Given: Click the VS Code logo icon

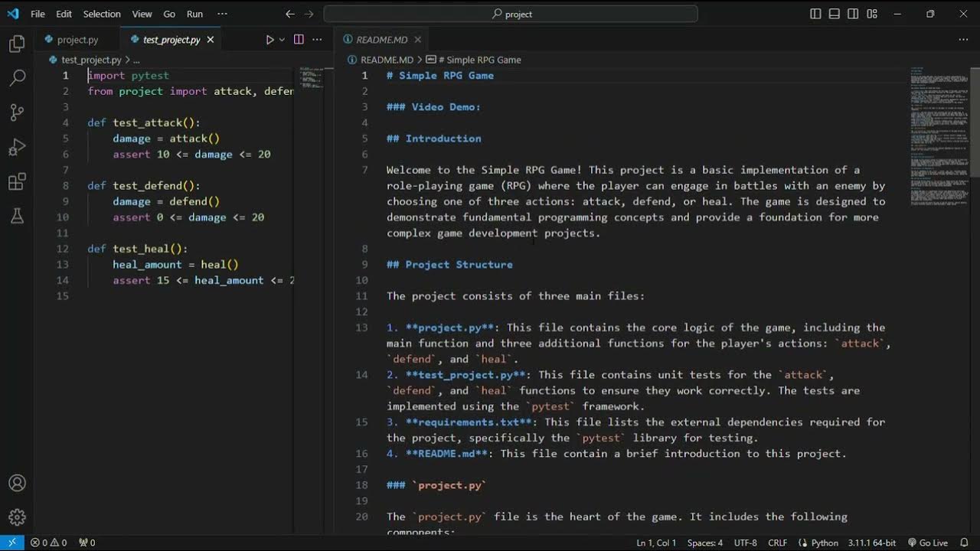Looking at the screenshot, I should 12,14.
